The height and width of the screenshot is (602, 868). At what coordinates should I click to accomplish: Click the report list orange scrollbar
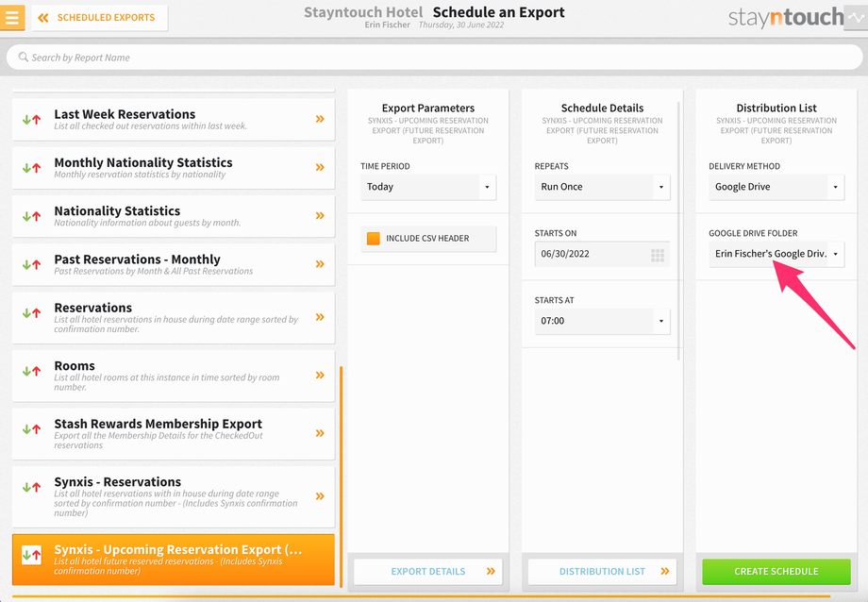tap(341, 477)
